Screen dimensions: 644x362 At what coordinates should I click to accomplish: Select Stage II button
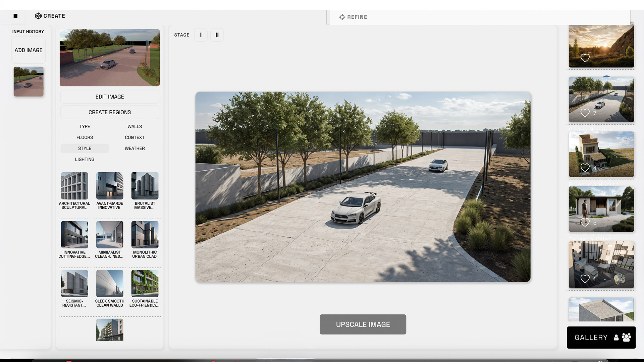point(217,35)
